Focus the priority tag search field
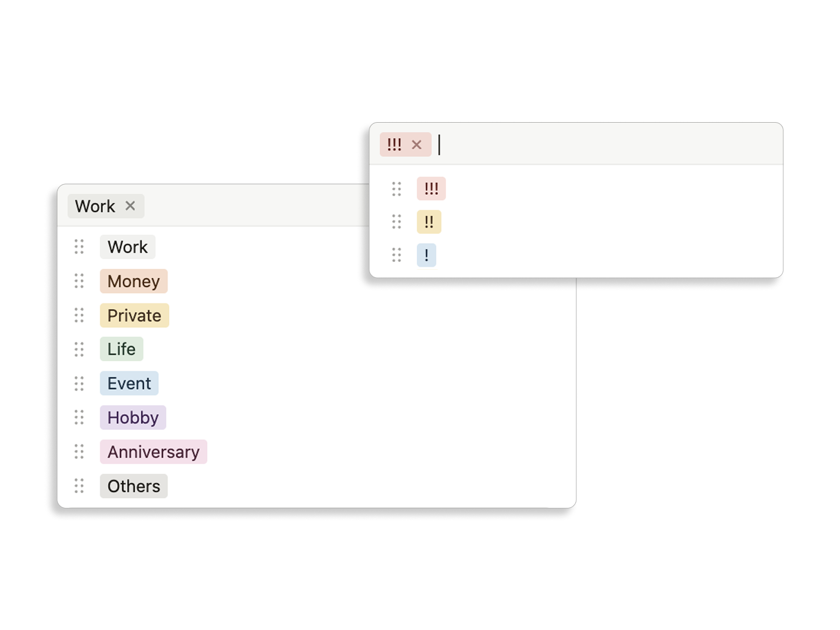Image resolution: width=840 pixels, height=630 pixels. (x=602, y=145)
